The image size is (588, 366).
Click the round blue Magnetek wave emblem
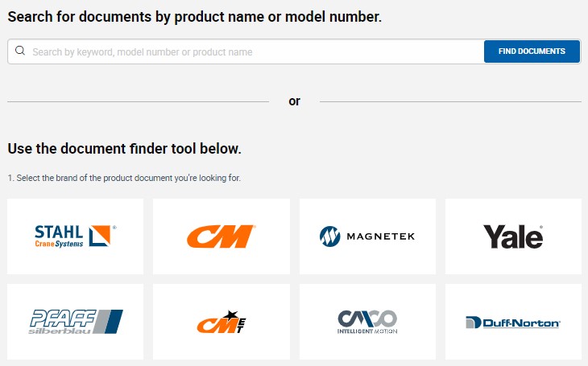click(x=330, y=236)
